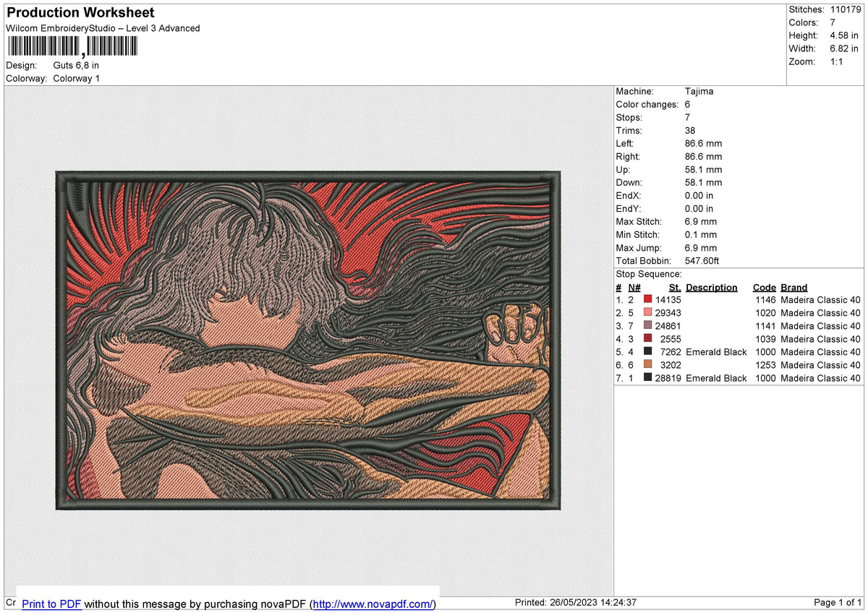
Task: Open the http://www.novapdf.com/ link
Action: pos(373,604)
